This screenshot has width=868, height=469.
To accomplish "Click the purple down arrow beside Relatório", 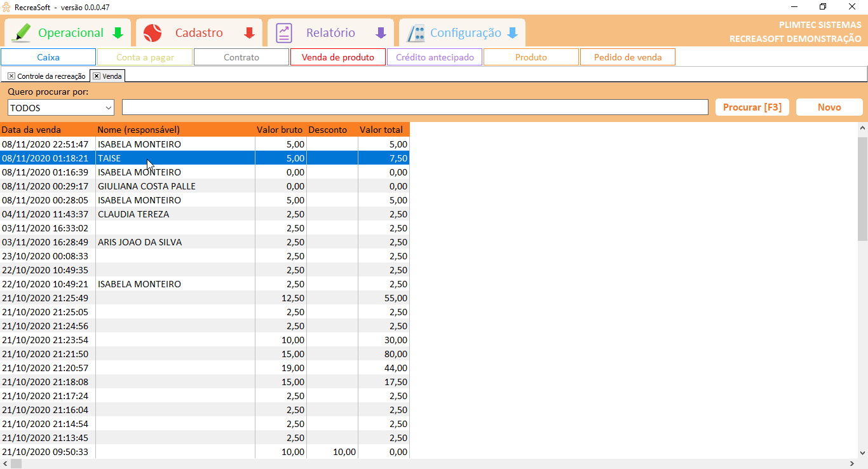I will pyautogui.click(x=381, y=33).
